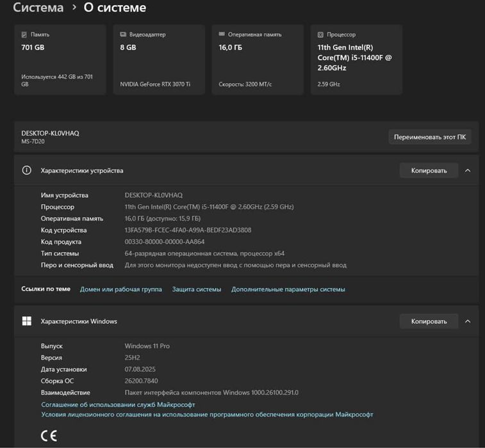The image size is (485, 448).
Task: Select the 701 GB Память card
Action: (x=60, y=60)
